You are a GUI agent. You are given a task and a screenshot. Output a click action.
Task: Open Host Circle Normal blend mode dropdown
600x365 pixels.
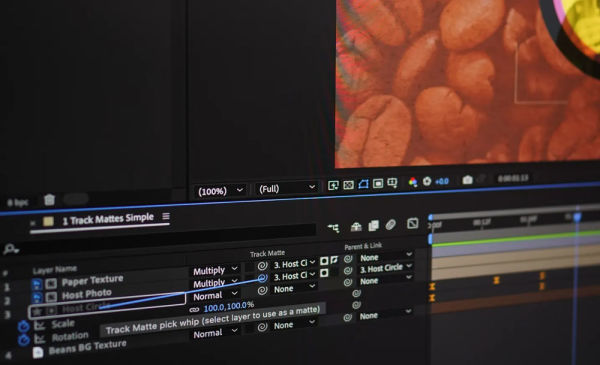(x=215, y=296)
